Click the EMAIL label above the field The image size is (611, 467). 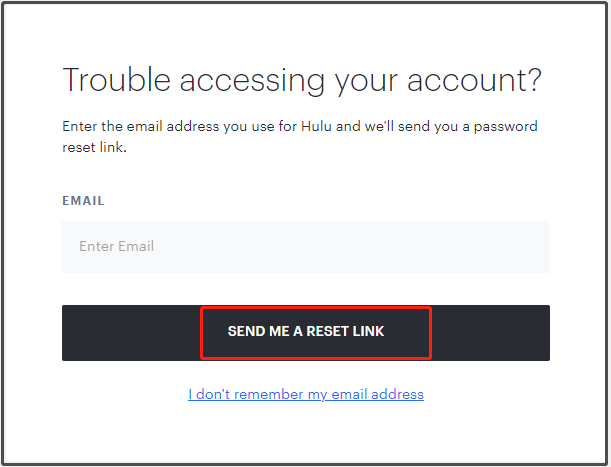click(x=83, y=201)
